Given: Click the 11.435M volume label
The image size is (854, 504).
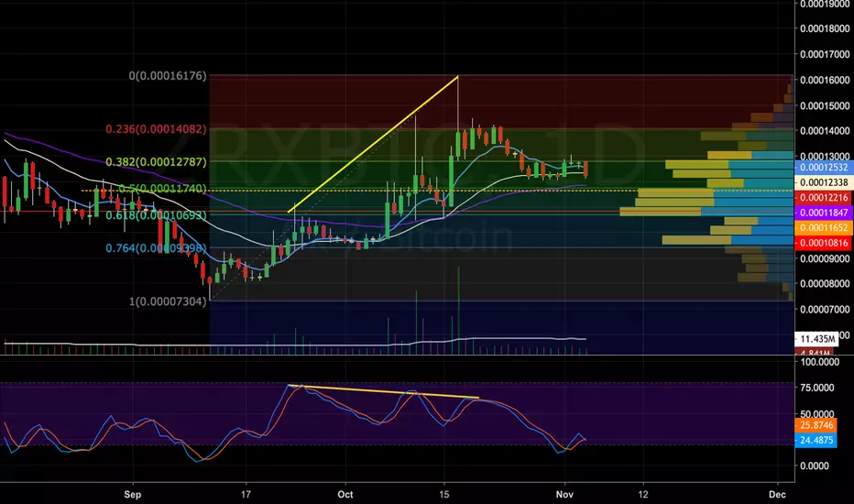Looking at the screenshot, I should tap(817, 339).
